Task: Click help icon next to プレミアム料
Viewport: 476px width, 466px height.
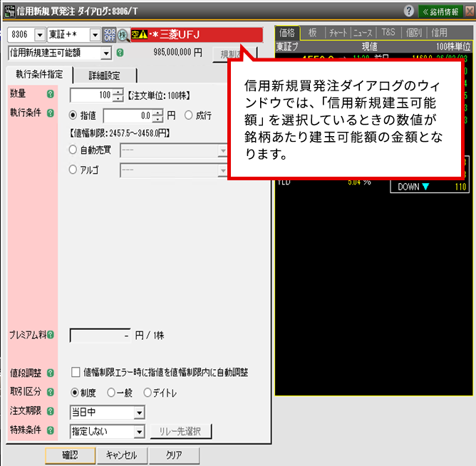Action: [x=51, y=335]
